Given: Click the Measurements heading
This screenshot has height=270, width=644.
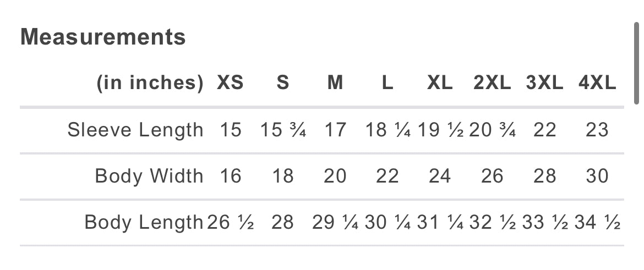Looking at the screenshot, I should [103, 37].
